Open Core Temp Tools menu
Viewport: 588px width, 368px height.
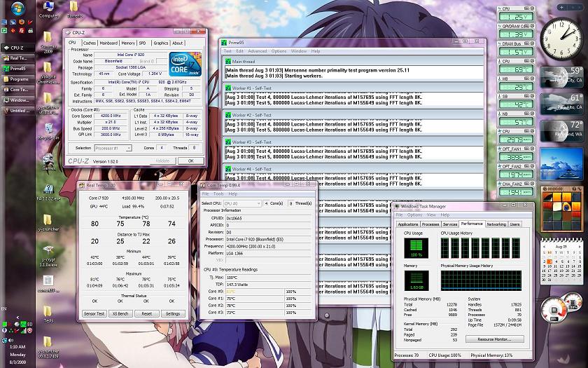[218, 193]
